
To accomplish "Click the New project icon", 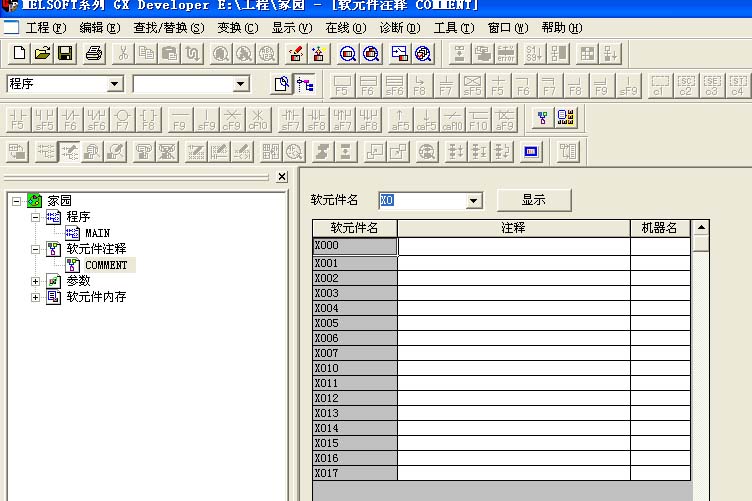I will click(19, 53).
